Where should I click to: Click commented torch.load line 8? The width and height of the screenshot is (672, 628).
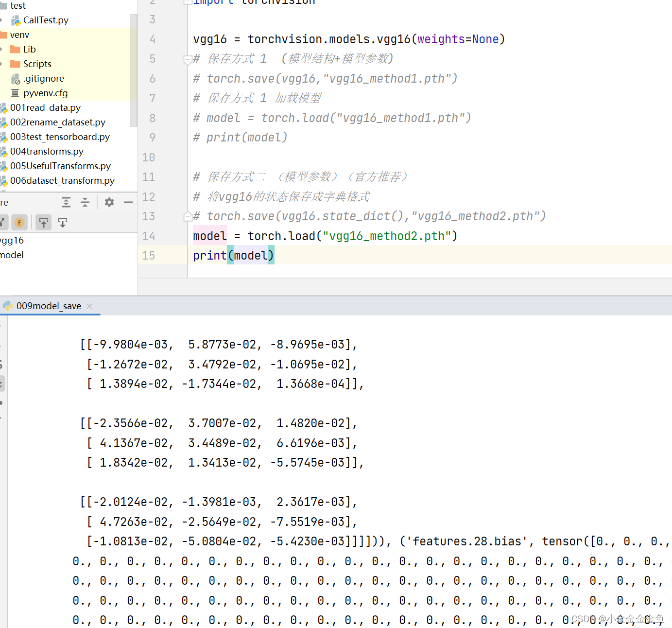click(332, 118)
